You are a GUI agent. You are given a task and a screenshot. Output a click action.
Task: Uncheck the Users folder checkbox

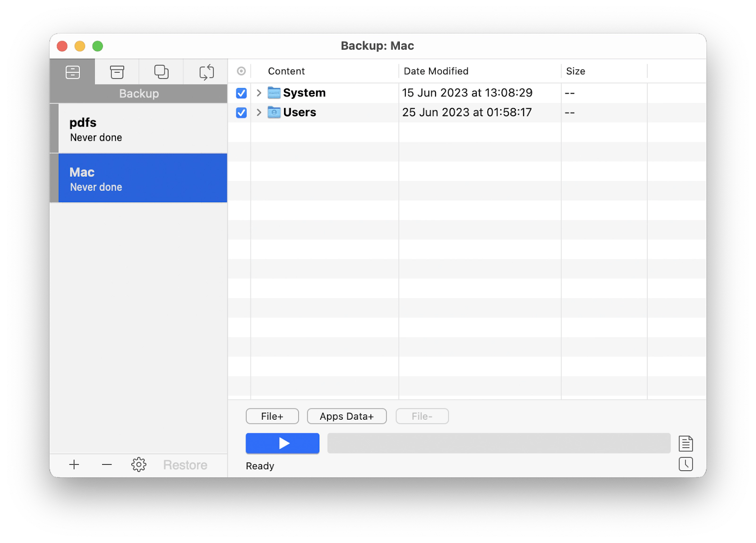pos(241,112)
